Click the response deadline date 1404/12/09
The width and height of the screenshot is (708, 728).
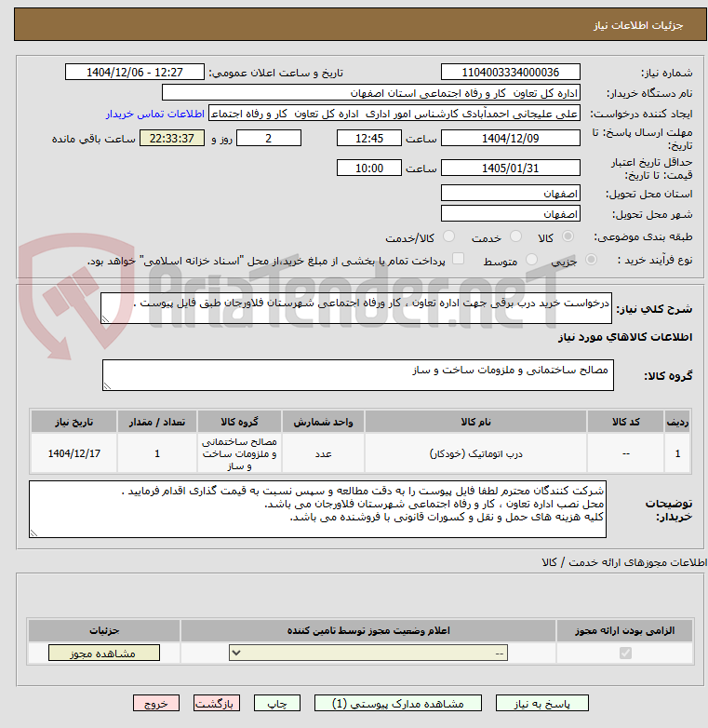pyautogui.click(x=511, y=138)
